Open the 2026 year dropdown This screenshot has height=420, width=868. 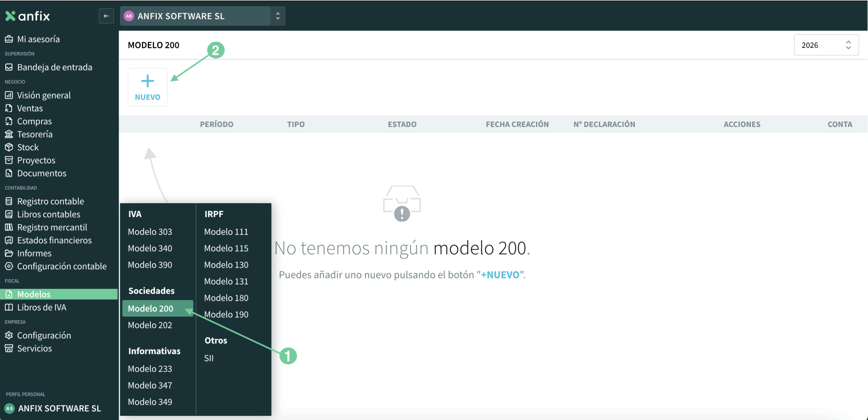(826, 45)
